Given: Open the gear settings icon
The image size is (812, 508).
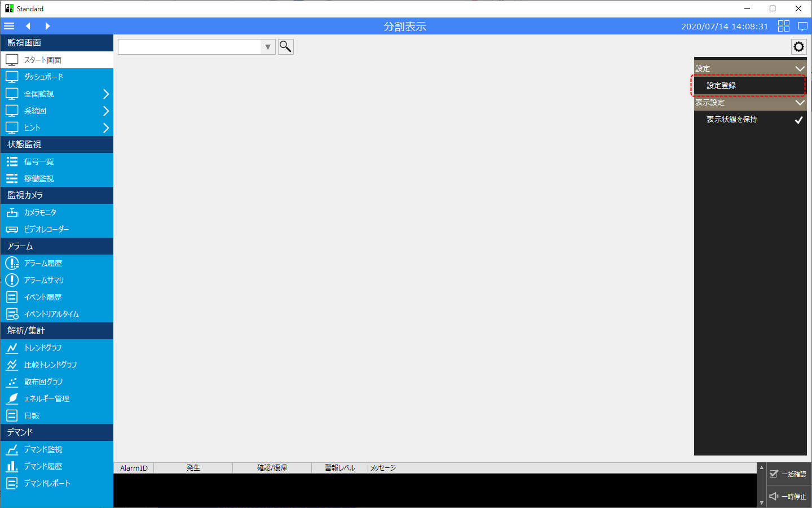Looking at the screenshot, I should (x=798, y=47).
